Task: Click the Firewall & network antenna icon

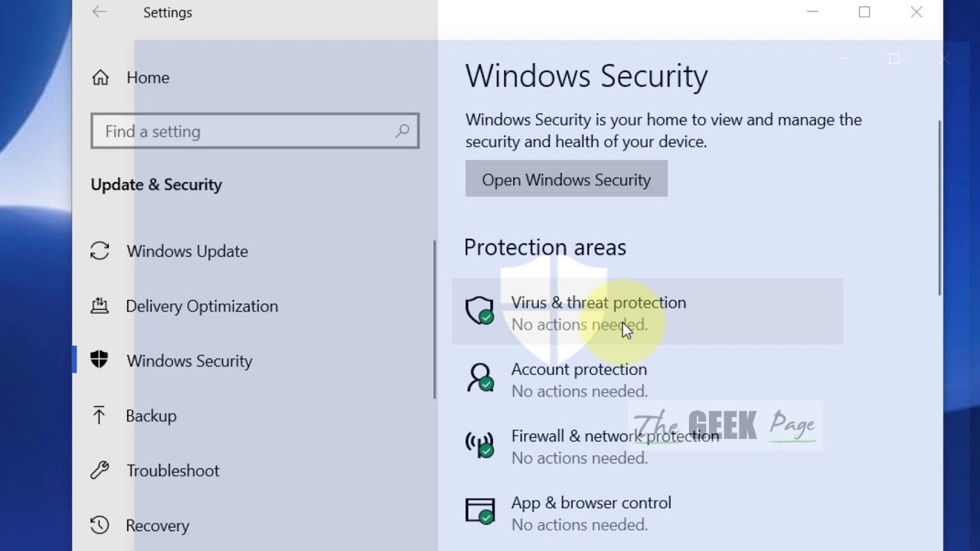Action: 480,444
